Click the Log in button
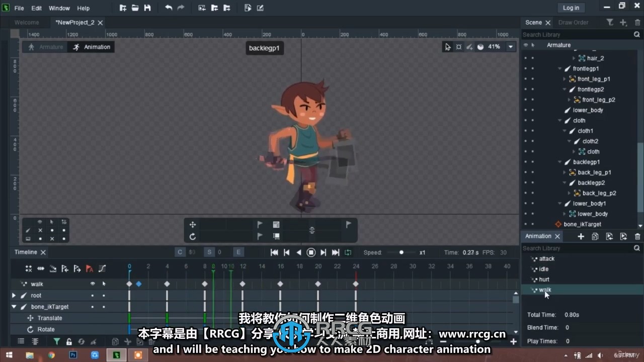This screenshot has height=362, width=644. pyautogui.click(x=571, y=8)
